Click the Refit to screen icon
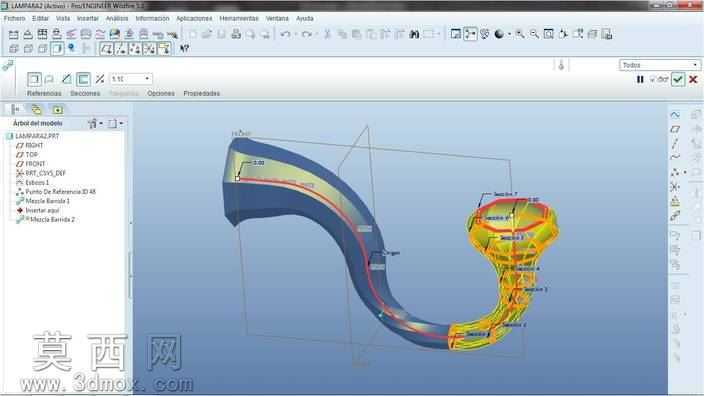 point(549,34)
